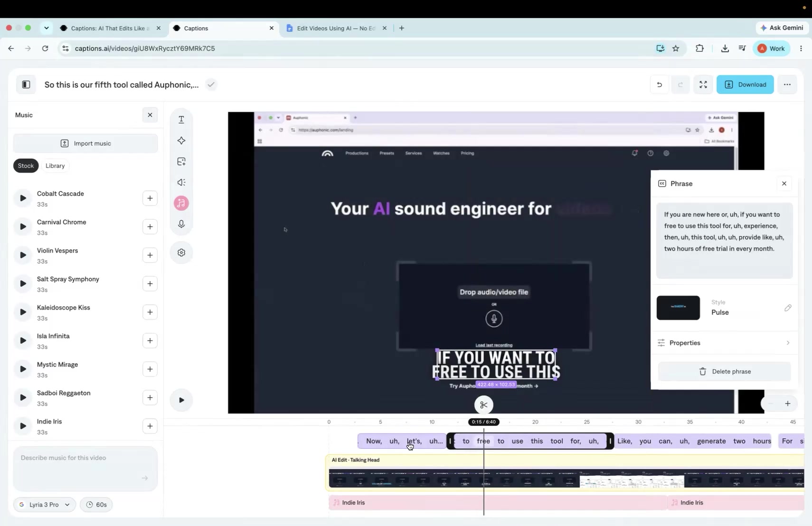Reload the captions.ai page

point(45,48)
